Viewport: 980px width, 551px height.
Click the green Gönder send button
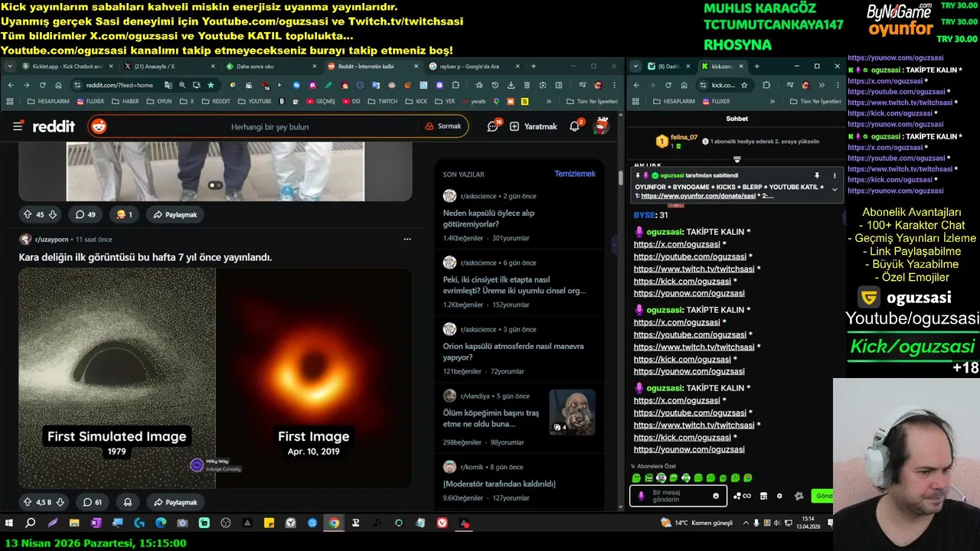(x=823, y=496)
